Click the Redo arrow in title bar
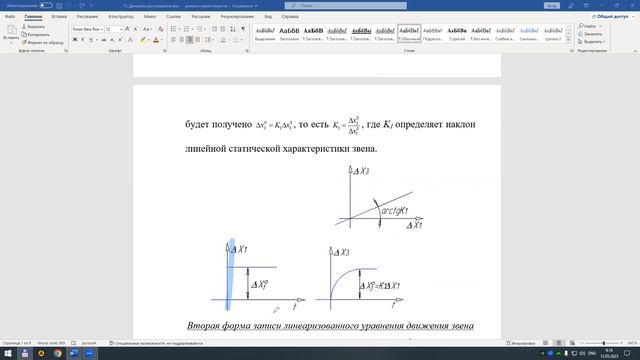This screenshot has width=640, height=360. tap(82, 5)
